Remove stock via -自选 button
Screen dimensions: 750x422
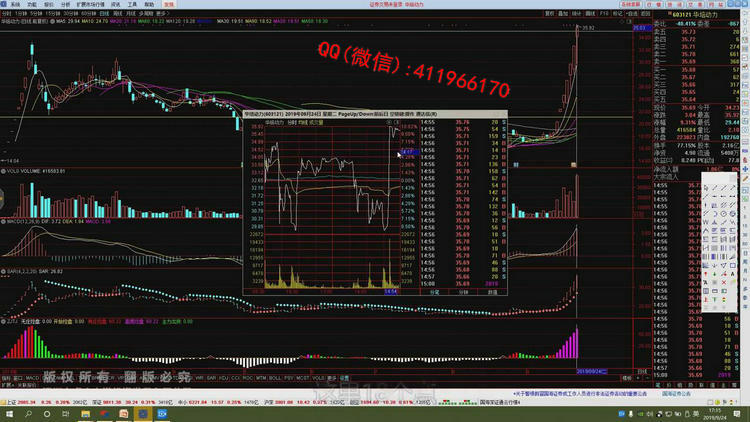632,13
